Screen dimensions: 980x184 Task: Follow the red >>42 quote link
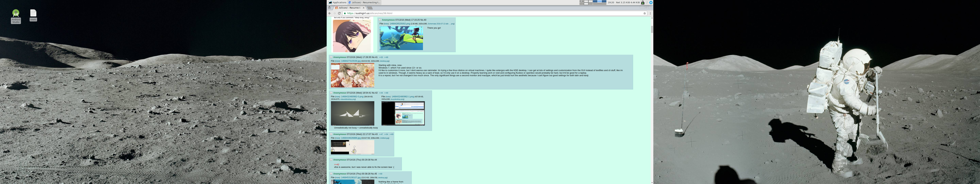[x=337, y=165]
